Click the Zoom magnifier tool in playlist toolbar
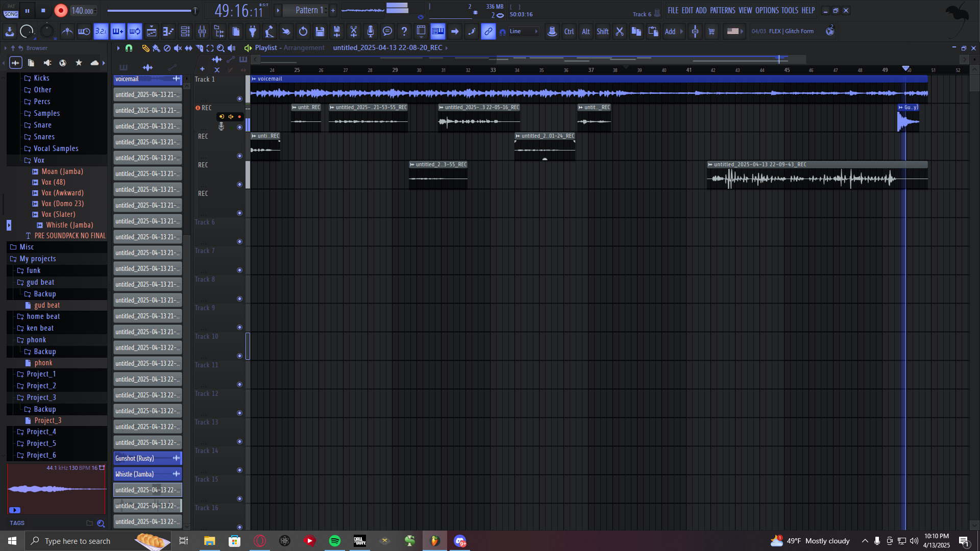Viewport: 980px width, 551px height. 220,48
